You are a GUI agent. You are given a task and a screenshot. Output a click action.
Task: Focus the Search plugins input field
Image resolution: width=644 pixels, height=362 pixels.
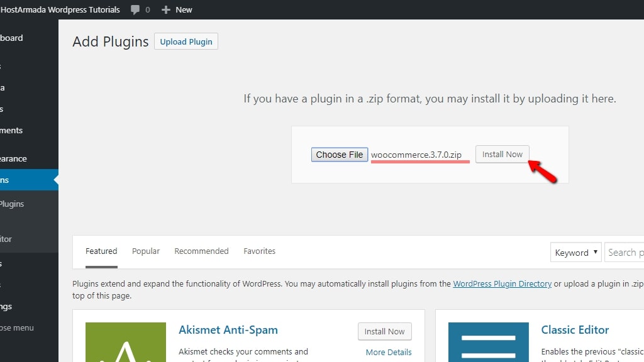pyautogui.click(x=625, y=253)
